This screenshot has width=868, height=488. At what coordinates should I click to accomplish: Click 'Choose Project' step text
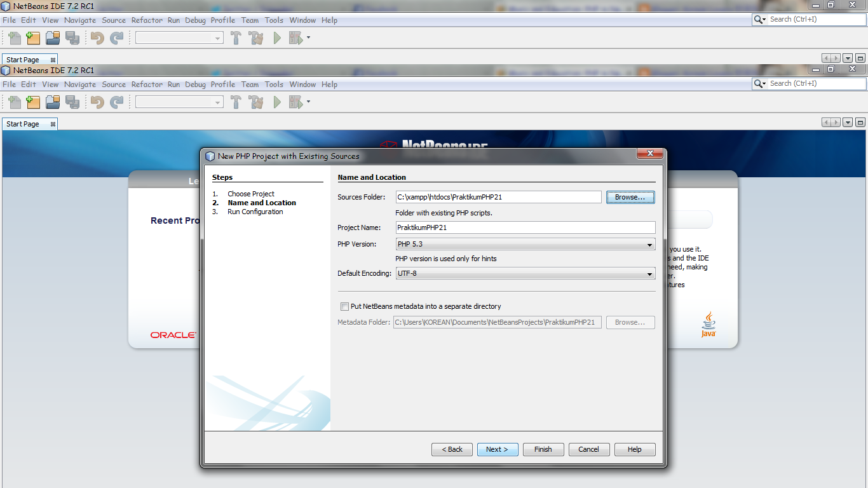pos(251,194)
